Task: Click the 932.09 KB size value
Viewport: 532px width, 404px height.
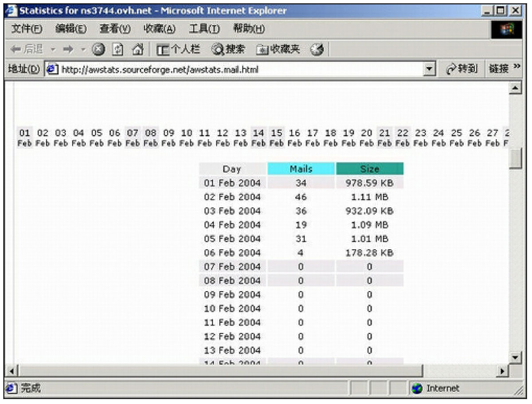Action: 370,211
